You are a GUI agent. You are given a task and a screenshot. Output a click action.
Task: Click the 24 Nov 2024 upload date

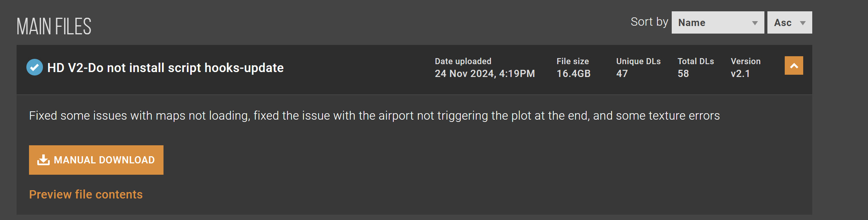(485, 74)
